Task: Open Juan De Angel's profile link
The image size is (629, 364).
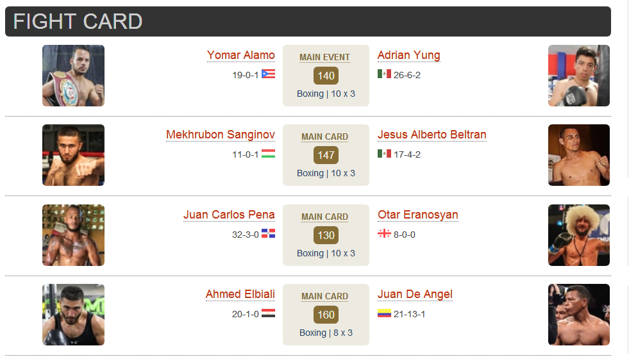Action: (x=415, y=294)
